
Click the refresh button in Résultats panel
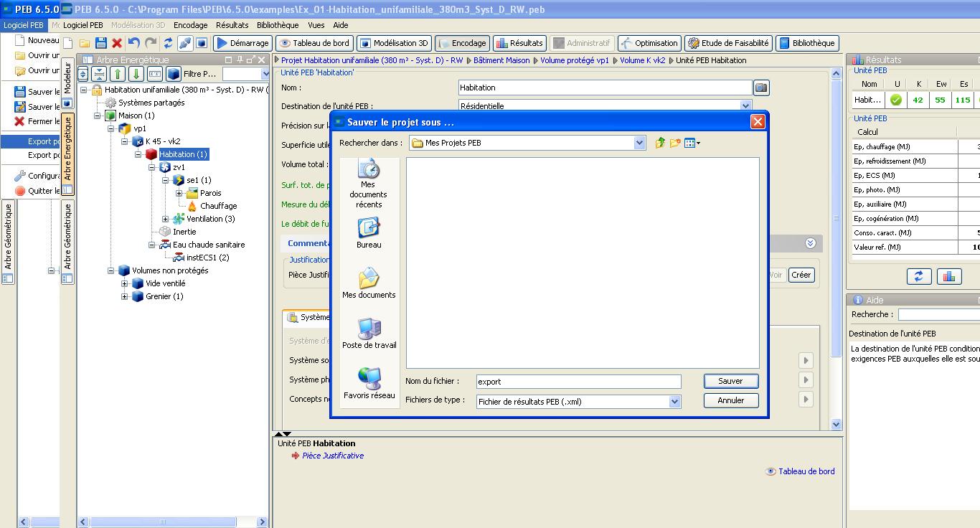tap(918, 276)
